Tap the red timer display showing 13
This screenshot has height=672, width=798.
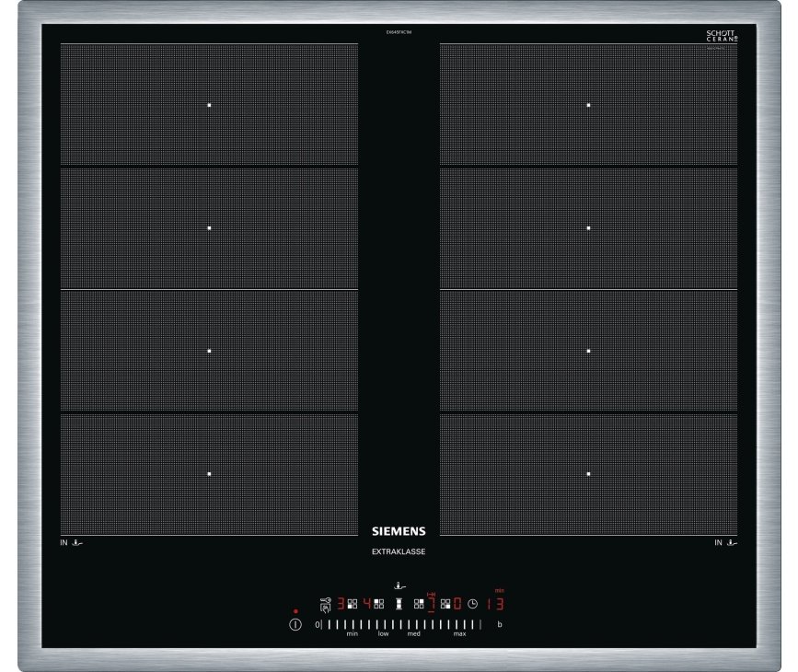pos(496,604)
